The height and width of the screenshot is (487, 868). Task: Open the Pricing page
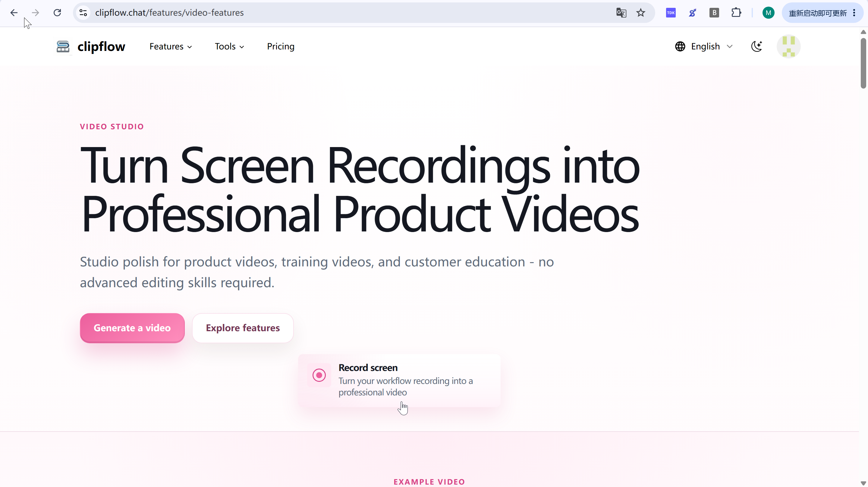tap(281, 46)
